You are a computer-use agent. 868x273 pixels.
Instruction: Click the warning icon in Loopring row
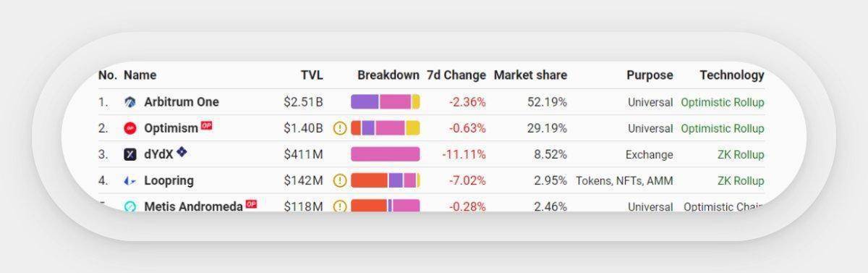click(340, 180)
